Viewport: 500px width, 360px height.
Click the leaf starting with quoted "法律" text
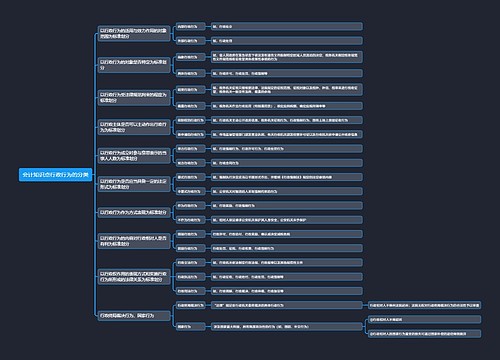click(x=287, y=305)
